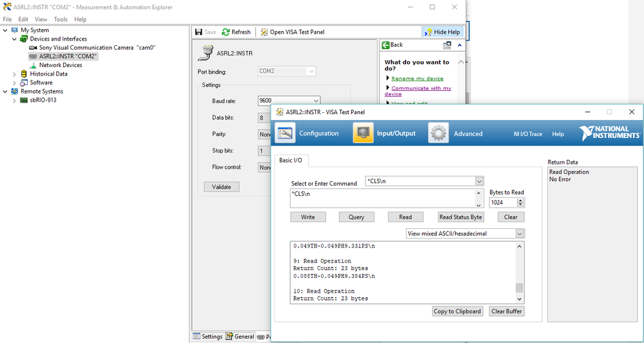Click the Clear button next to Read Status Byte

pos(511,217)
